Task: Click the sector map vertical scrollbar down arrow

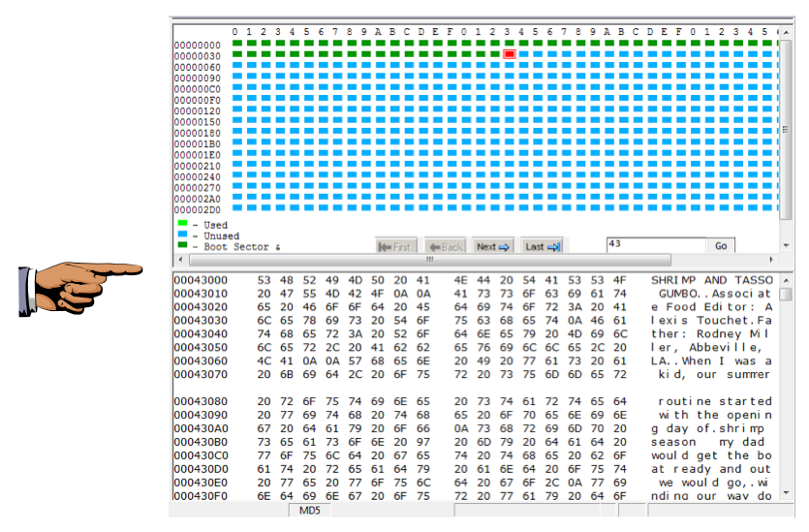Action: pos(786,245)
